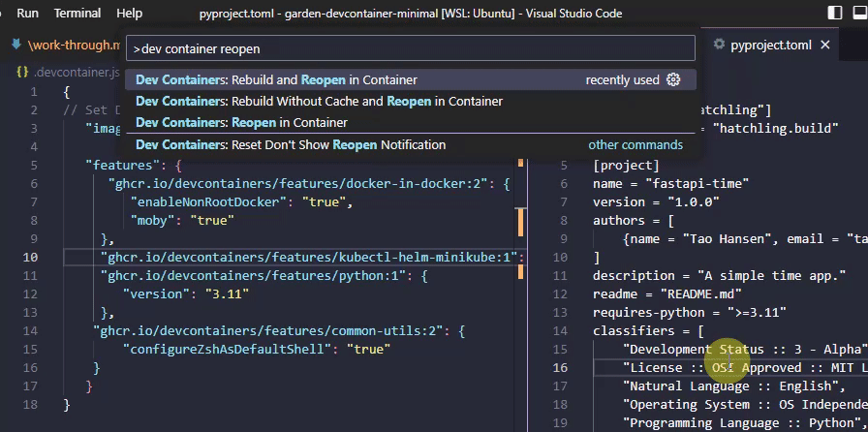Screen dimensions: 868x432
Task: Click the command palette input field
Action: (410, 48)
